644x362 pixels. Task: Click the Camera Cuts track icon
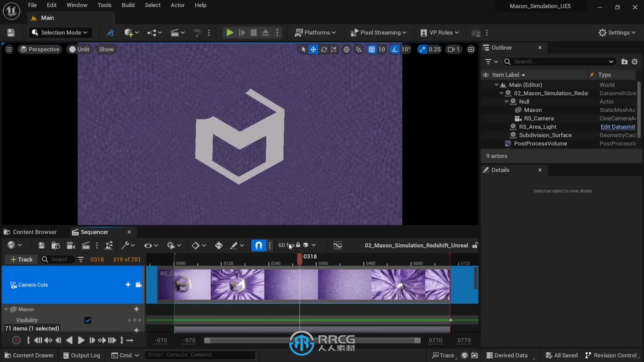tap(13, 285)
